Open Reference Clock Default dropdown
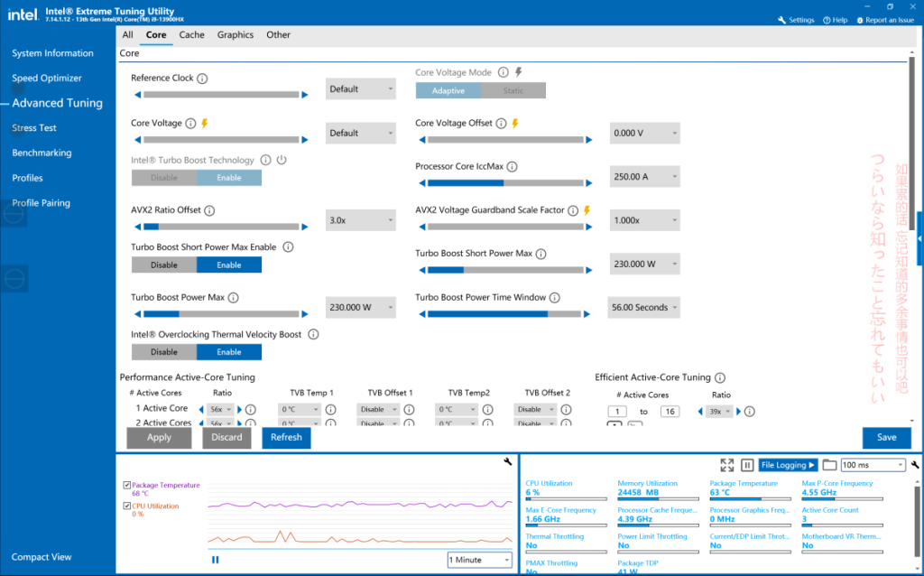The height and width of the screenshot is (576, 924). click(361, 89)
